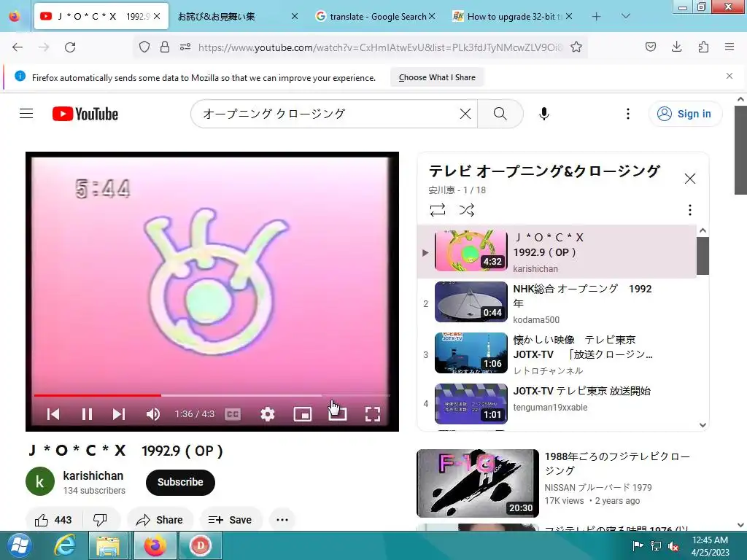Dismiss the Firefox data notification bar
The height and width of the screenshot is (560, 747).
(x=729, y=76)
